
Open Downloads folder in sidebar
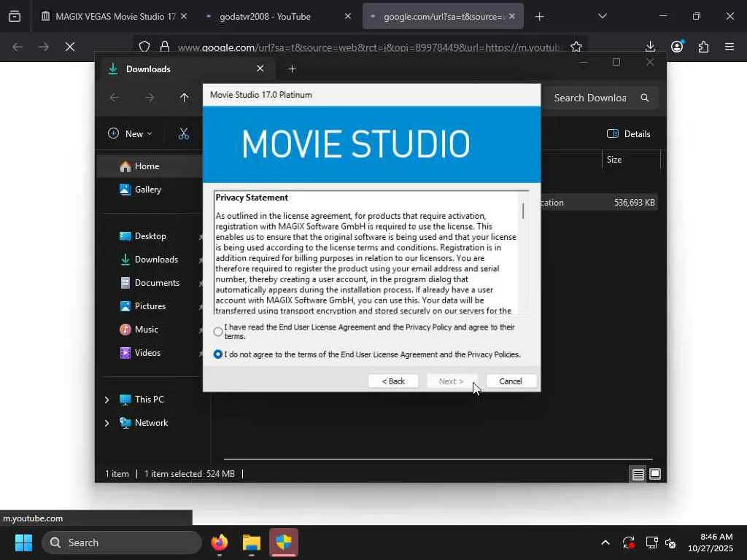pyautogui.click(x=156, y=260)
